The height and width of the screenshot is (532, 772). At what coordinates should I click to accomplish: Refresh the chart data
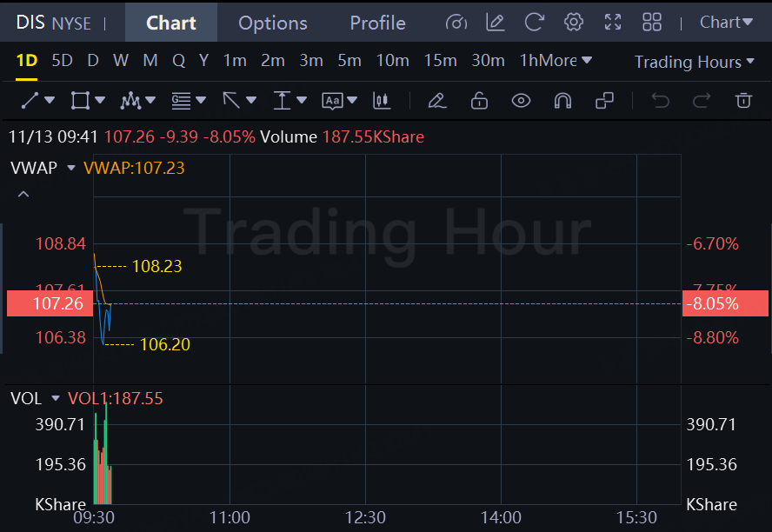point(534,22)
